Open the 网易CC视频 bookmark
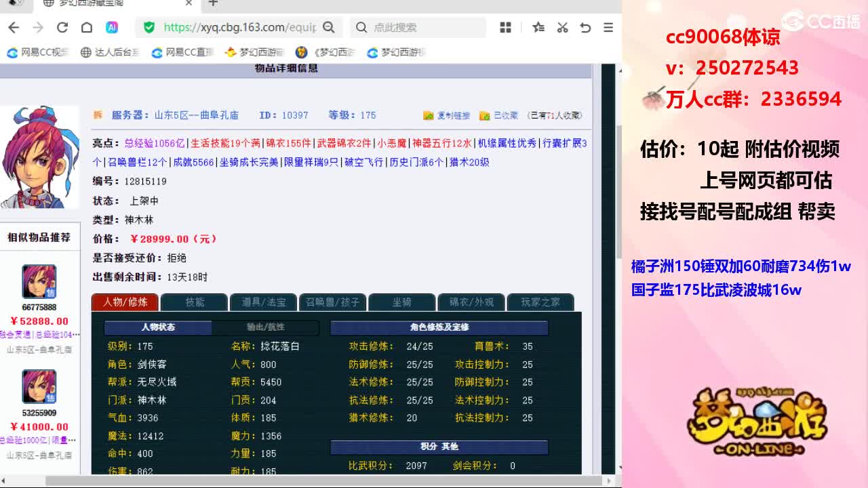 tap(38, 52)
